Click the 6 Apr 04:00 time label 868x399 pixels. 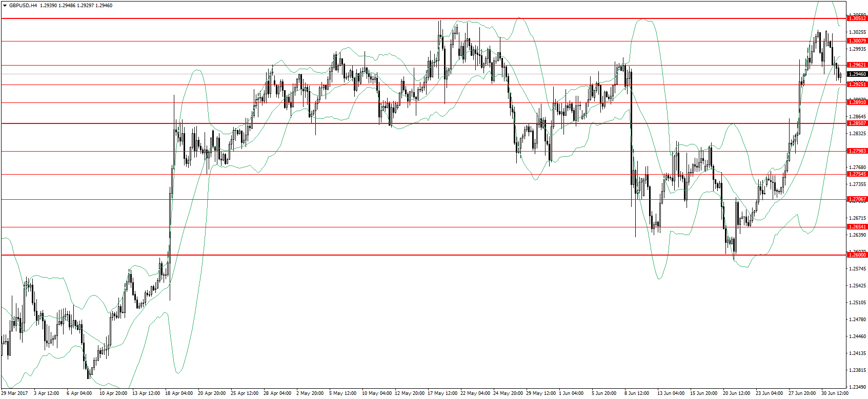79,394
